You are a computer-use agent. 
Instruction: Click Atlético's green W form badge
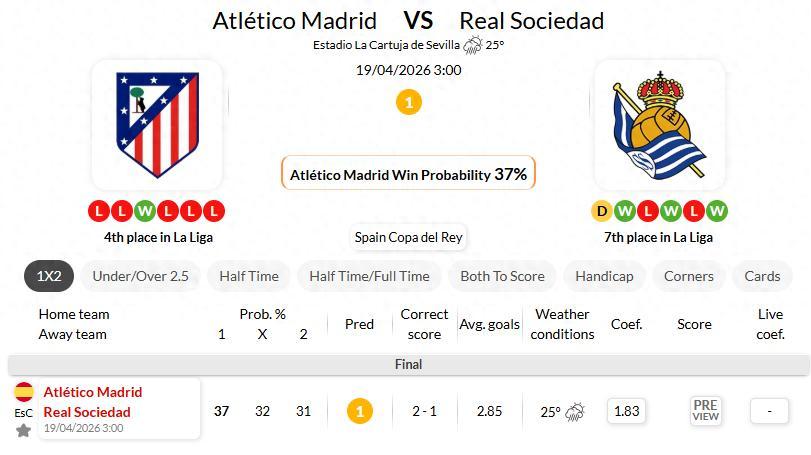[144, 211]
